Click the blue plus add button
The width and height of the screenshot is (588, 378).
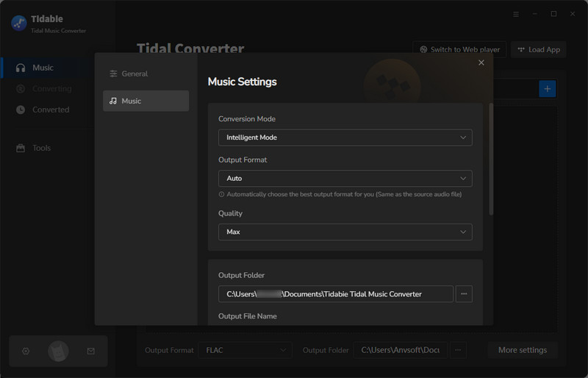coord(547,89)
